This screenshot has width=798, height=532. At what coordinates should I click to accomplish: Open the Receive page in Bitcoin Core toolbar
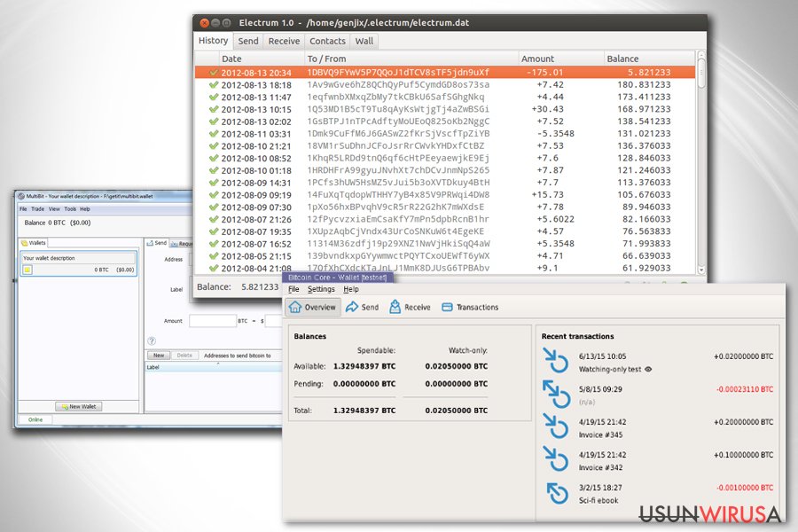(410, 307)
